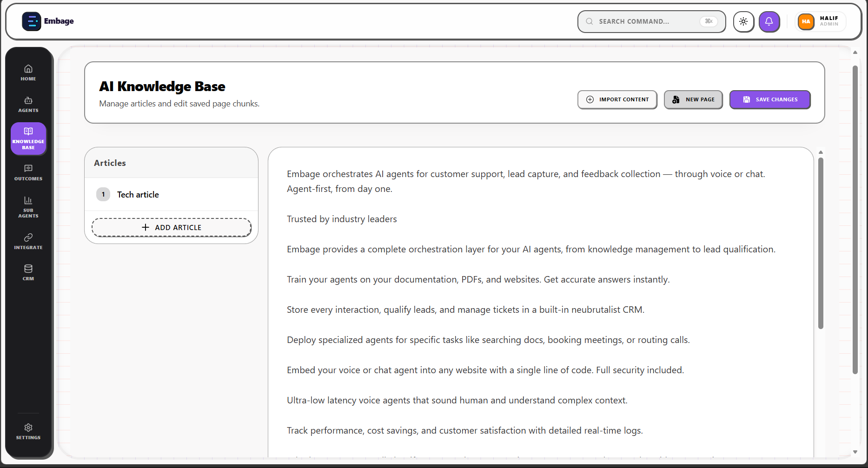This screenshot has width=868, height=468.
Task: Click the article number 1 badge
Action: [x=103, y=194]
